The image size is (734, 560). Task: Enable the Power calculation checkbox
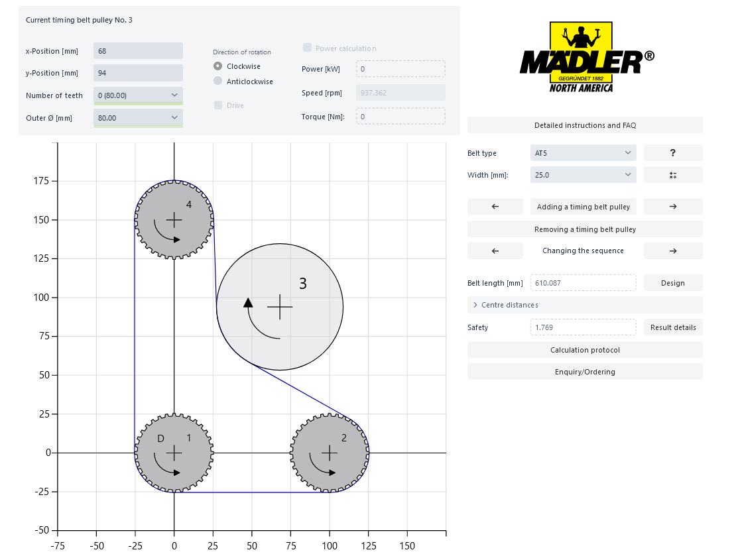pos(308,48)
